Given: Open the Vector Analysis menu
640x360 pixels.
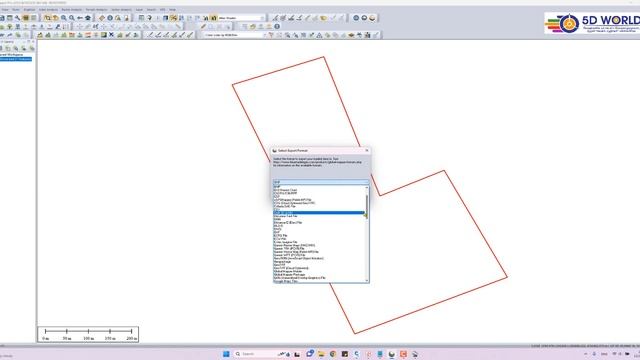Looking at the screenshot, I should [122, 9].
